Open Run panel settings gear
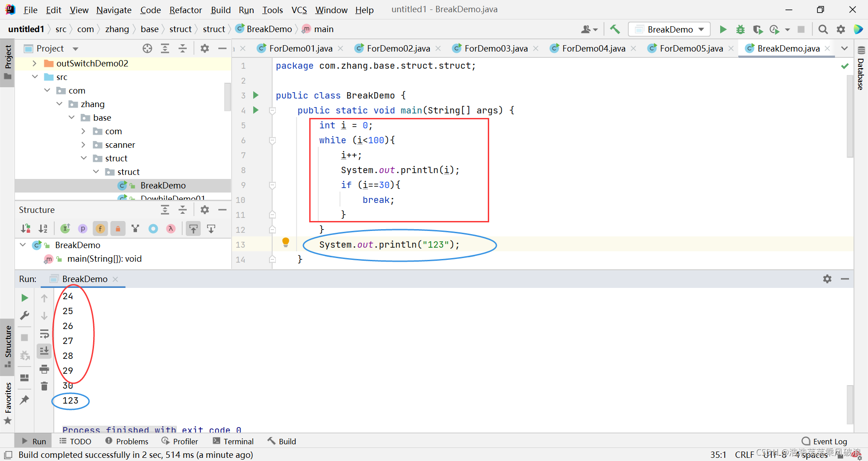Image resolution: width=868 pixels, height=461 pixels. (827, 279)
